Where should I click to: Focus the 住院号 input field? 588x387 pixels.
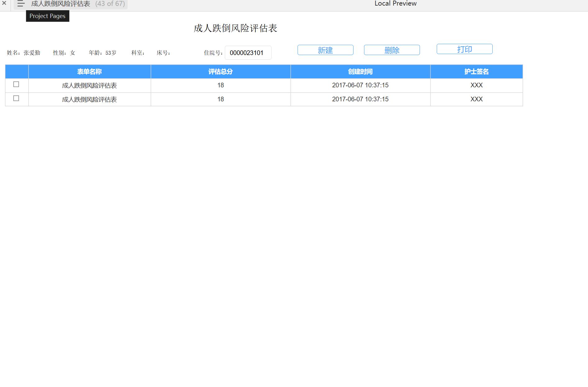click(x=248, y=53)
